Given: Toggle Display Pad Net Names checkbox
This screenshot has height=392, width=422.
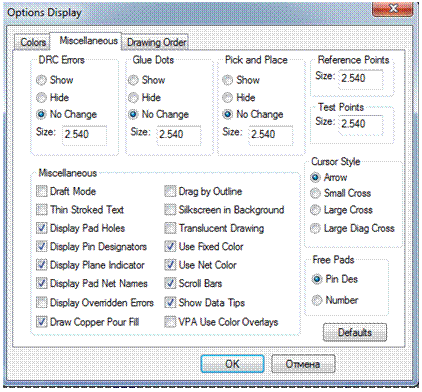Looking at the screenshot, I should (42, 283).
